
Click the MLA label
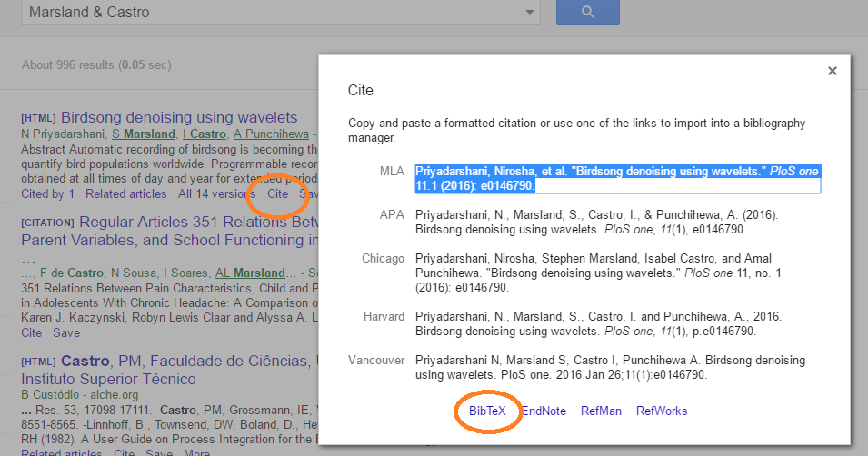[392, 172]
